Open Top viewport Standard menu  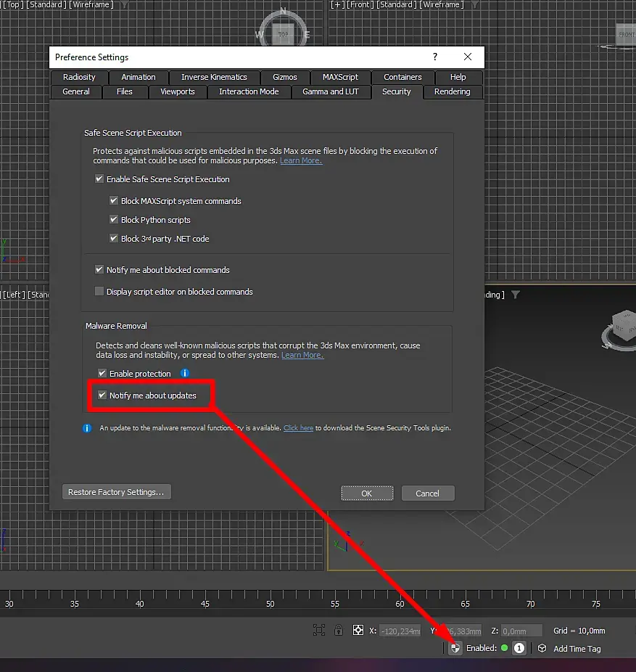[x=46, y=4]
